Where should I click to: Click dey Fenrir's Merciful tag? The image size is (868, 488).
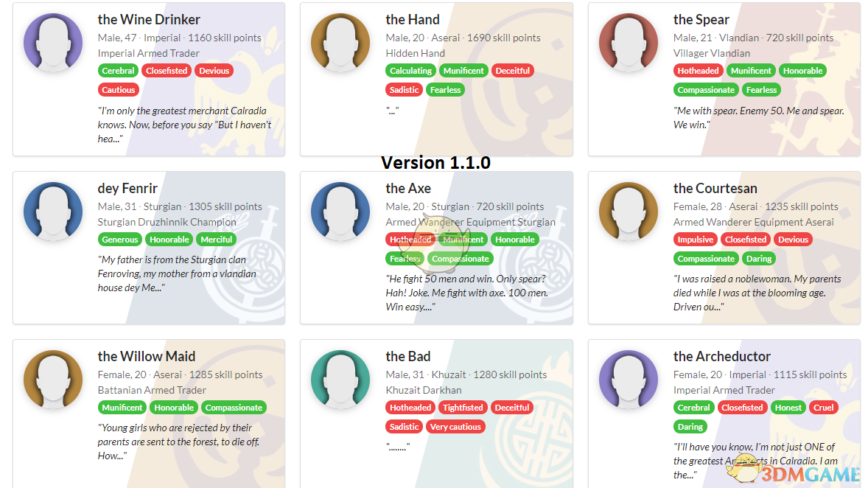click(217, 240)
